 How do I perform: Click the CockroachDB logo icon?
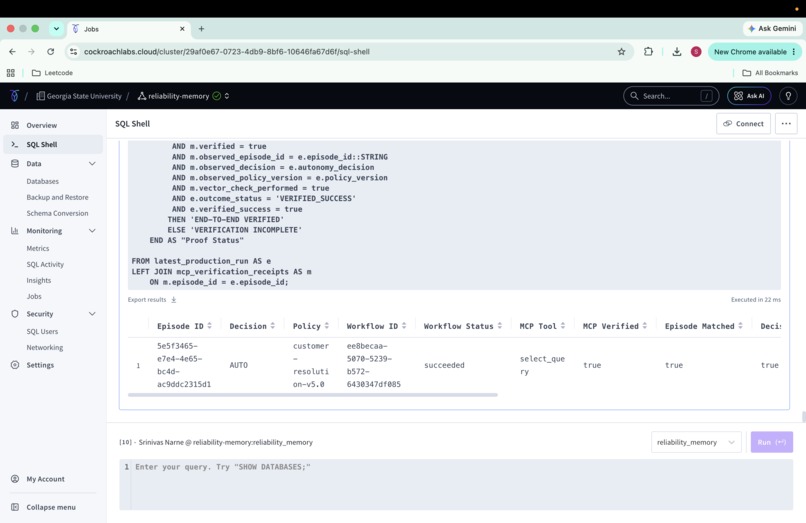point(14,96)
